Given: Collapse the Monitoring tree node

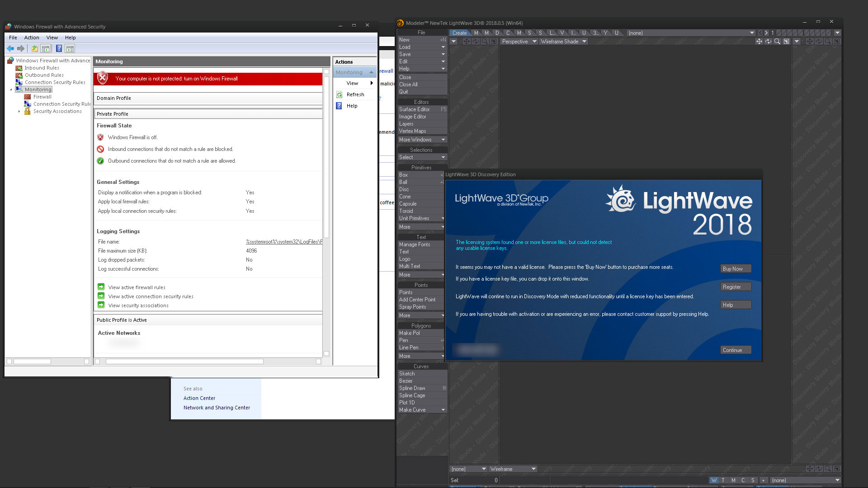Looking at the screenshot, I should tap(11, 89).
